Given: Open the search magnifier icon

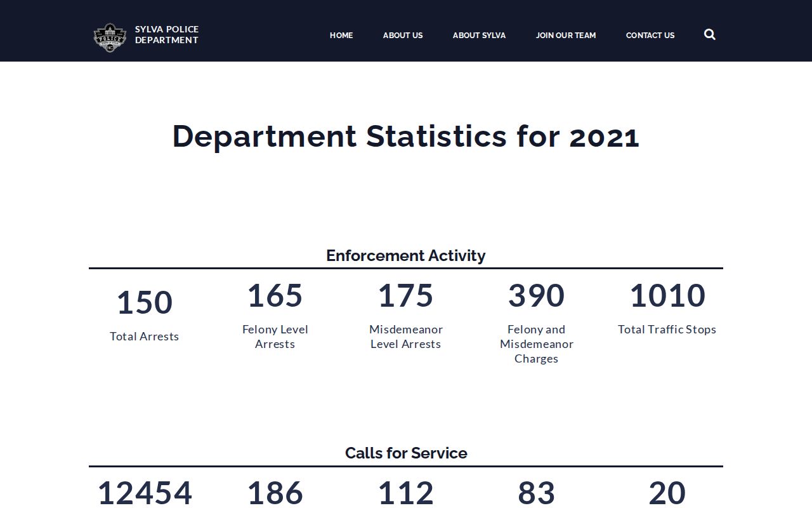Looking at the screenshot, I should [710, 34].
